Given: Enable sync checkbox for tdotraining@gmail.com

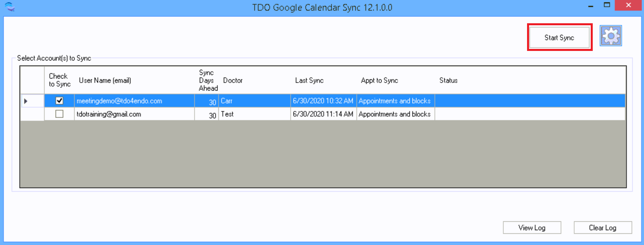Looking at the screenshot, I should (59, 114).
